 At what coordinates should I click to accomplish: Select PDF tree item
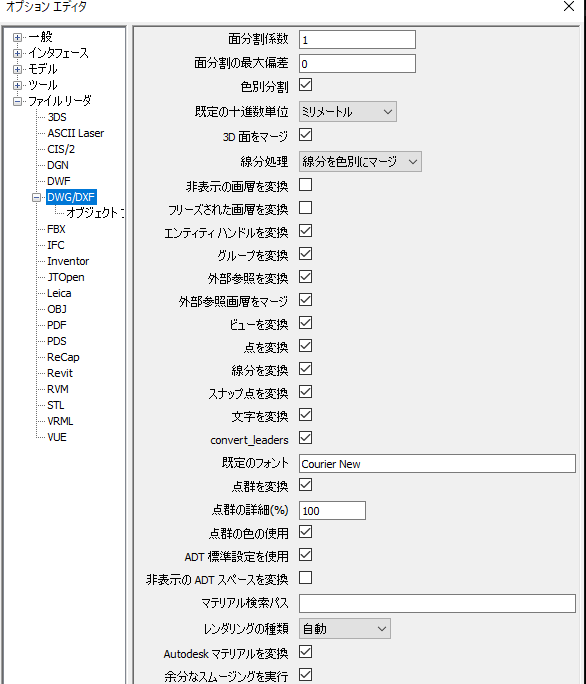[x=57, y=325]
